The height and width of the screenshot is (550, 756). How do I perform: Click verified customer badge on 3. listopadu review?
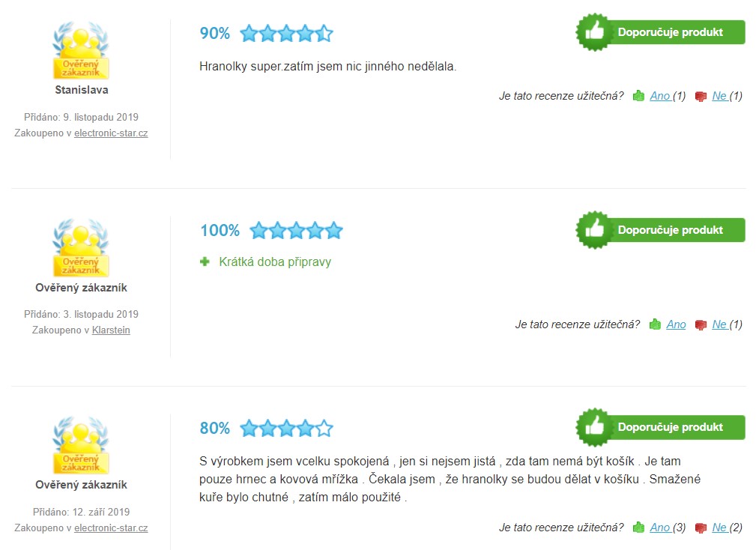point(81,249)
